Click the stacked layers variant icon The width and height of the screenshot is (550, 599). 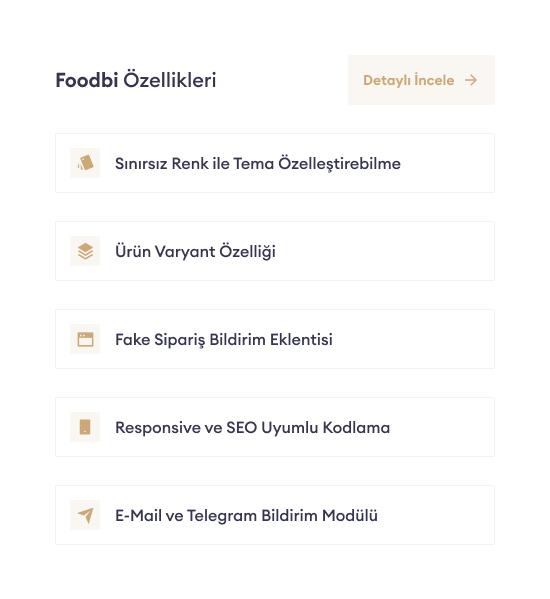85,251
